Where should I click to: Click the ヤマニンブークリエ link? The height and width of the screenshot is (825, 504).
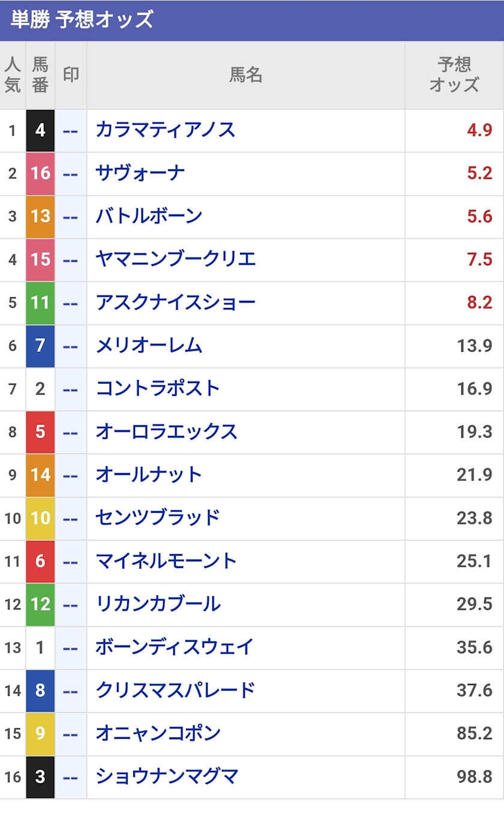pos(175,259)
